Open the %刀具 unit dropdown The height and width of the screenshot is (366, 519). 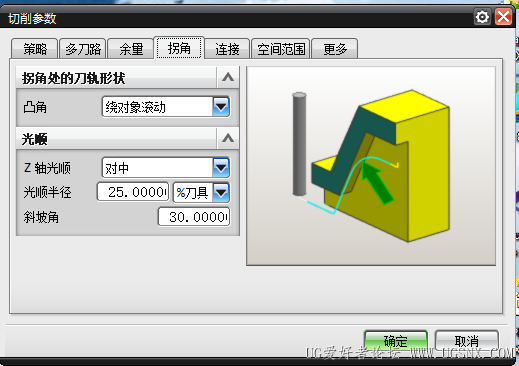pos(202,192)
